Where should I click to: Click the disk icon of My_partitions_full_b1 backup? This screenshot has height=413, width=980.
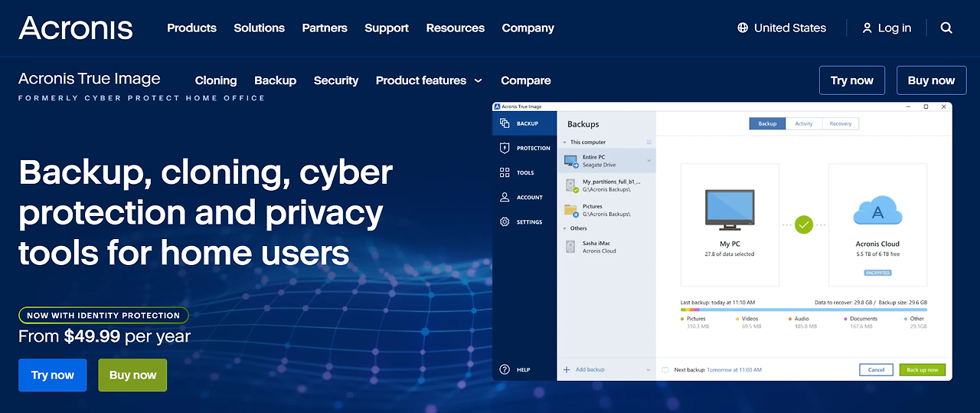(570, 185)
